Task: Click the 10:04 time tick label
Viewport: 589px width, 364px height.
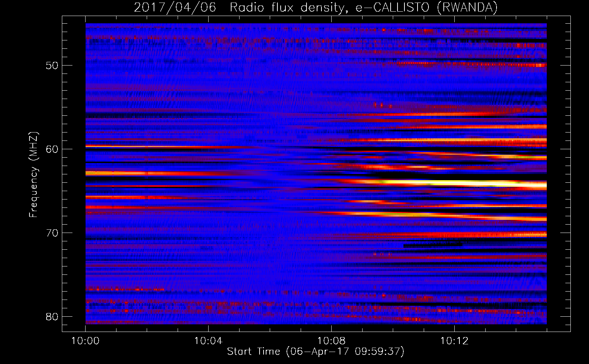Action: (x=208, y=341)
